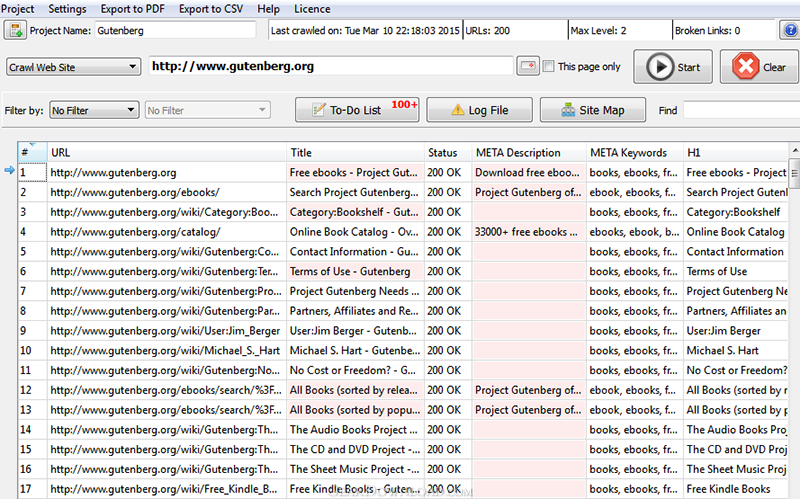This screenshot has height=499, width=800.
Task: Click the Project Name input field
Action: 175,30
